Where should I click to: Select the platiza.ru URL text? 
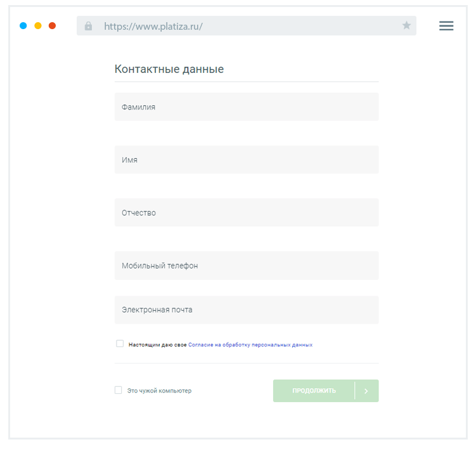(x=153, y=27)
